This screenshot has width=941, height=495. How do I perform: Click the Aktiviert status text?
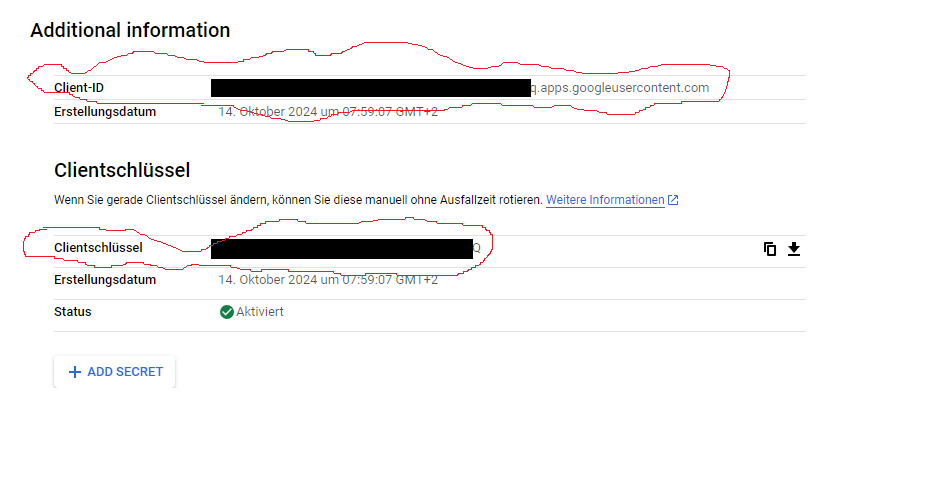point(260,312)
